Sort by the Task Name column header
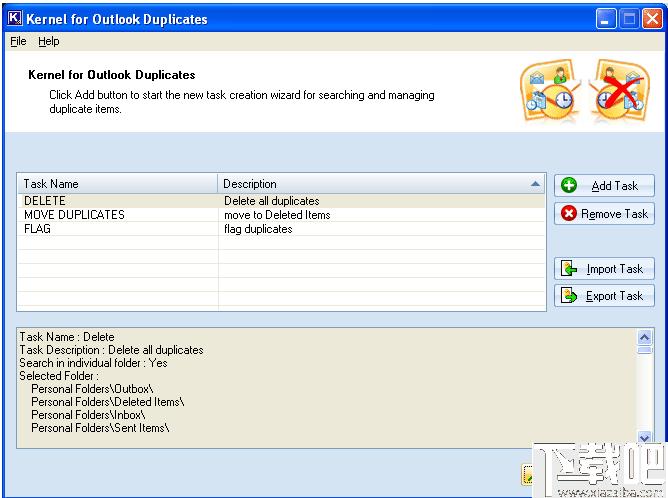 pos(118,184)
